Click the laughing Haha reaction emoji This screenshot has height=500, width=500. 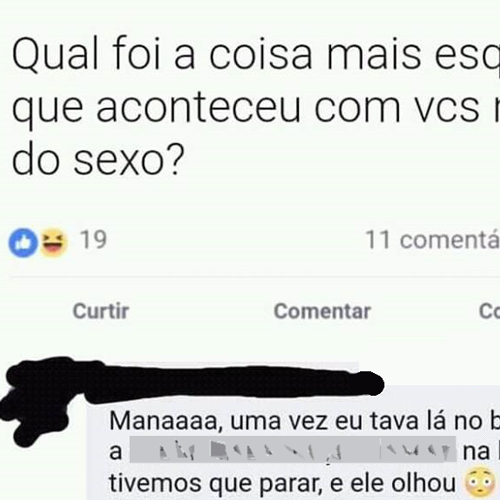coord(54,243)
